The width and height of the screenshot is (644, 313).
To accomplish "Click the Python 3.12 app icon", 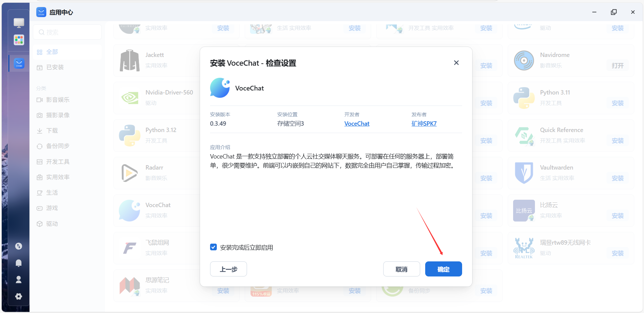I will 130,135.
